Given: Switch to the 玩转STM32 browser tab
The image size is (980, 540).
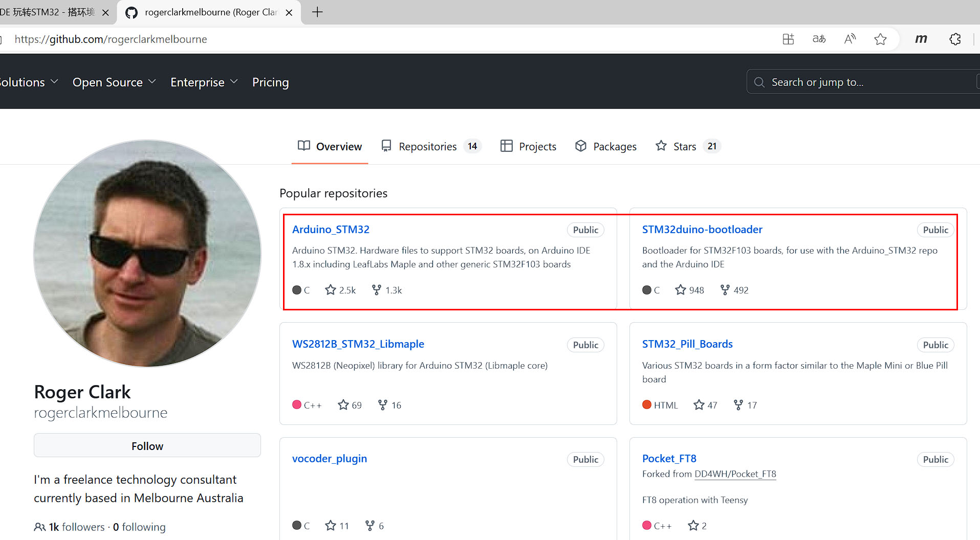Looking at the screenshot, I should coord(48,12).
